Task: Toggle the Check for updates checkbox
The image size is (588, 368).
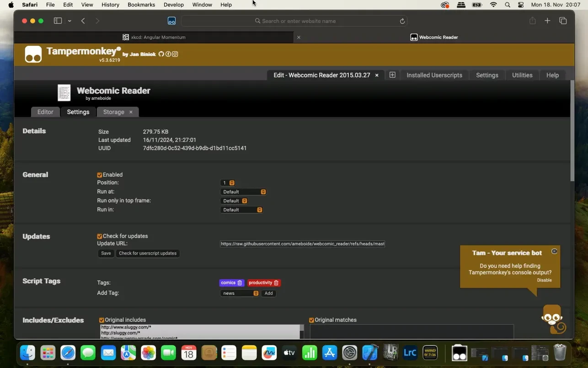Action: pyautogui.click(x=100, y=236)
